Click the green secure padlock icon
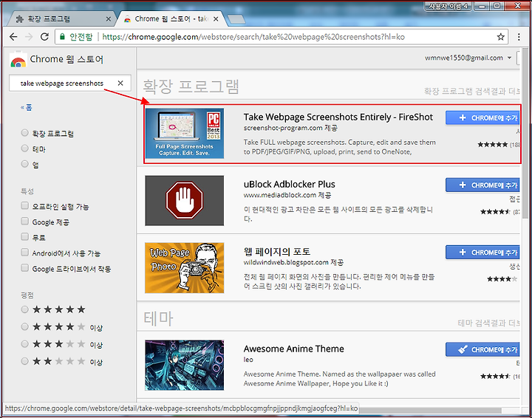 62,37
